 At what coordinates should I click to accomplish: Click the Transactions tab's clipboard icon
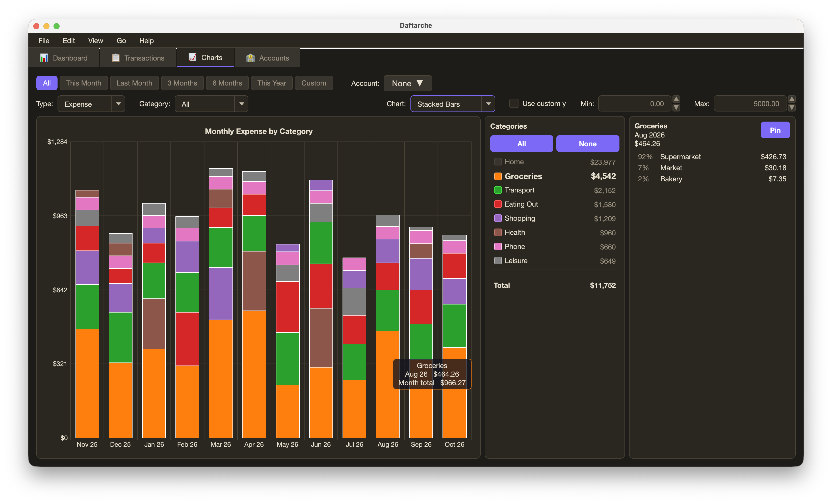pyautogui.click(x=115, y=58)
